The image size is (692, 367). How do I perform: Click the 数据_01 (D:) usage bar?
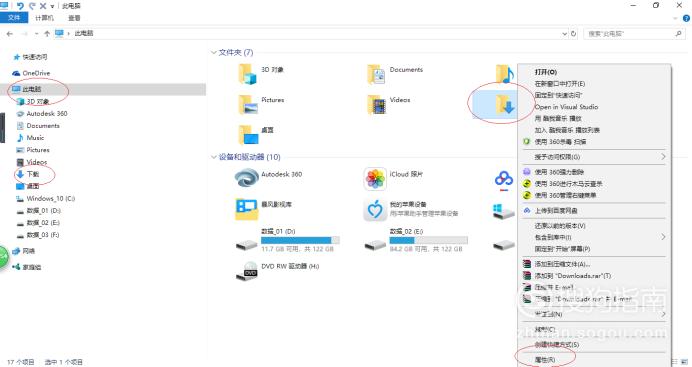301,240
